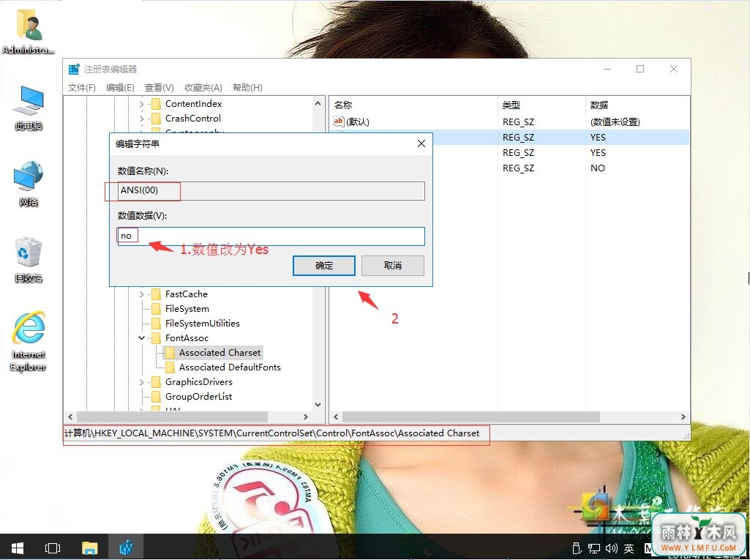Click the network icon in system tray
This screenshot has height=560, width=750.
[x=594, y=548]
